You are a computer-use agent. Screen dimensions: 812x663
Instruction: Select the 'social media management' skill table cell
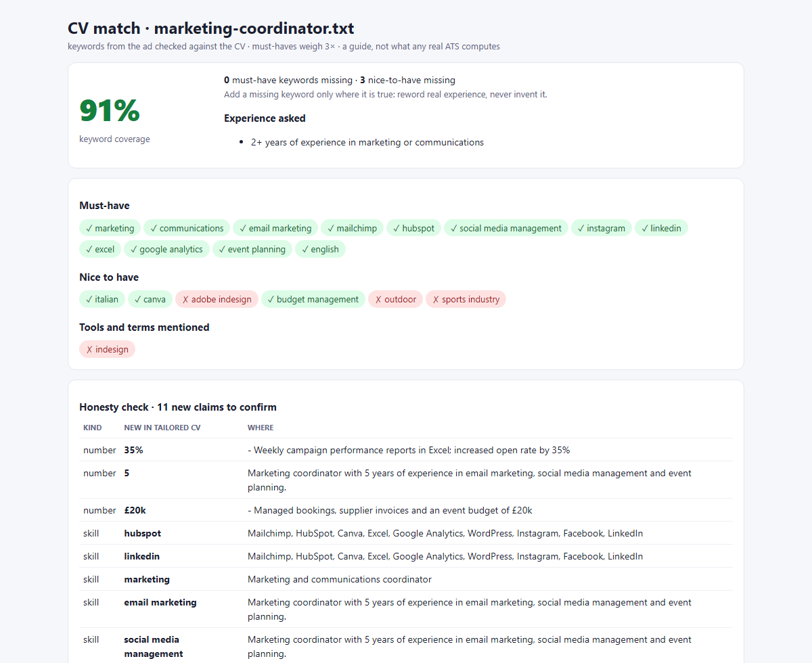pos(154,647)
